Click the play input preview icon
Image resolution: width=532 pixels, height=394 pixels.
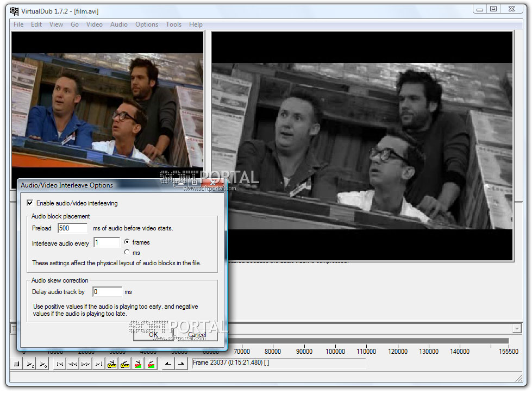click(30, 364)
